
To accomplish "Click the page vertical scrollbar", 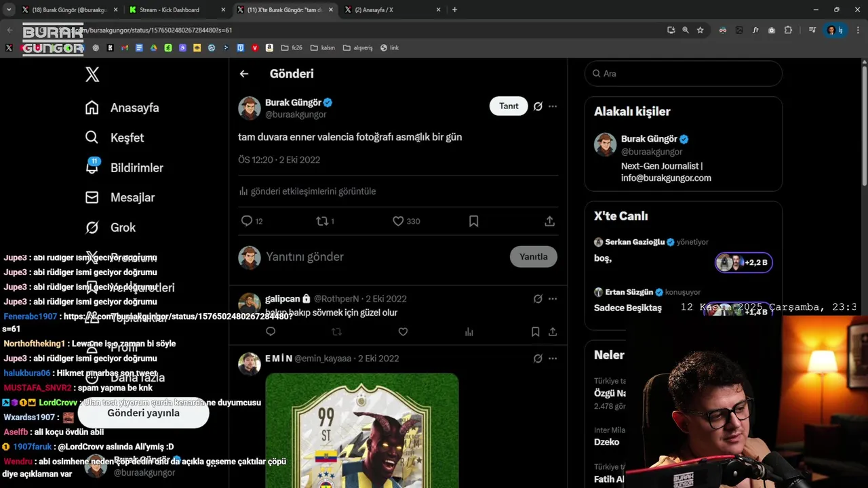I will 864,125.
